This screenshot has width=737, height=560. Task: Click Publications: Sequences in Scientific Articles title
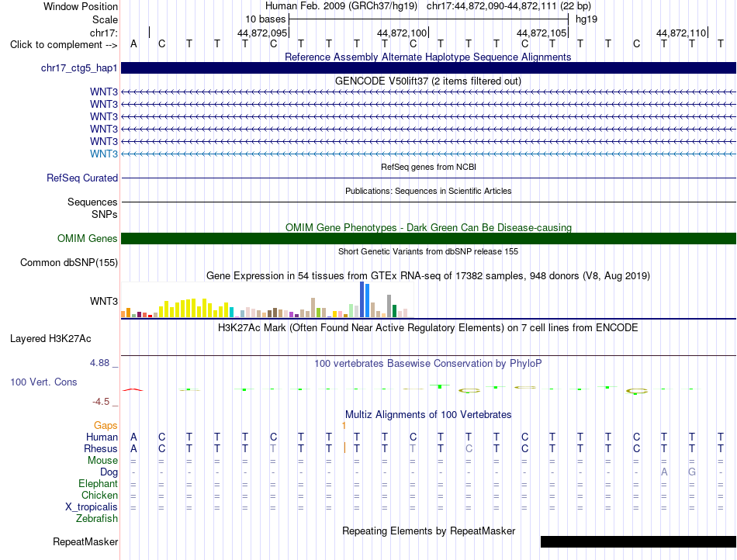[x=428, y=191]
